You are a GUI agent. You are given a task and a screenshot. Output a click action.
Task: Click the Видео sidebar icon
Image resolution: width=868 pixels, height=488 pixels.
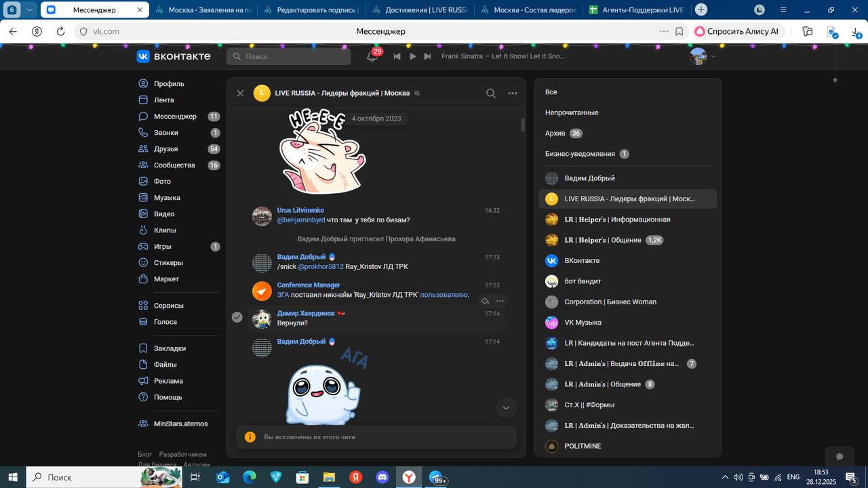[143, 214]
